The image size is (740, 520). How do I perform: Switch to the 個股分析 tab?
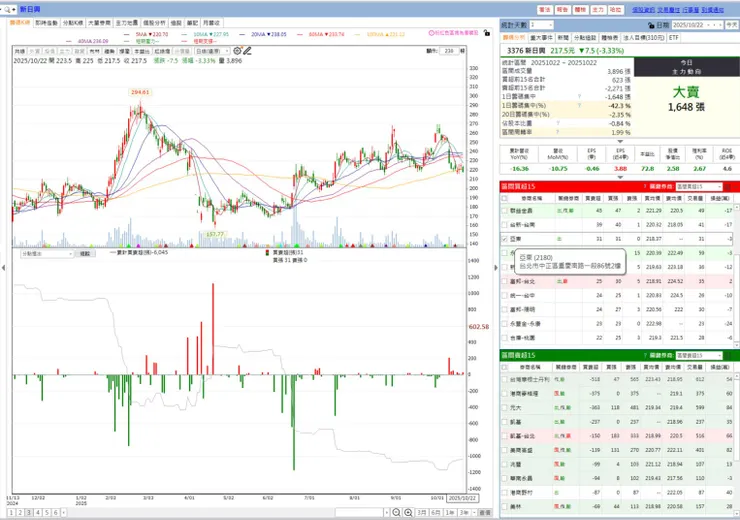click(x=154, y=23)
